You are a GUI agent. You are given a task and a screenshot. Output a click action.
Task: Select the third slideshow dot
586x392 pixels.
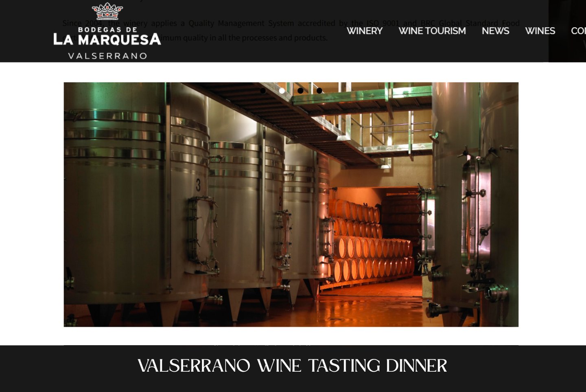pos(300,91)
